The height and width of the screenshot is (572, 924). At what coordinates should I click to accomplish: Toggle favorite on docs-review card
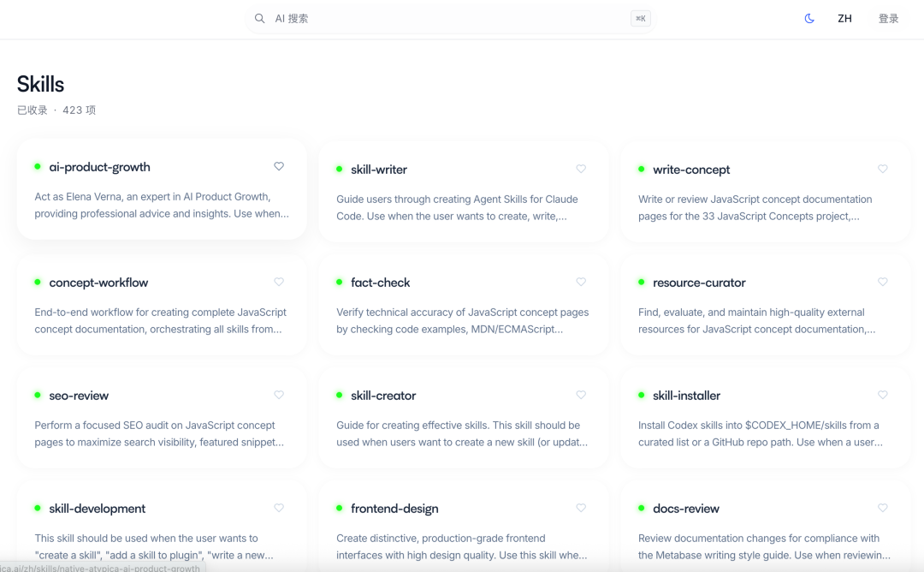(x=883, y=508)
